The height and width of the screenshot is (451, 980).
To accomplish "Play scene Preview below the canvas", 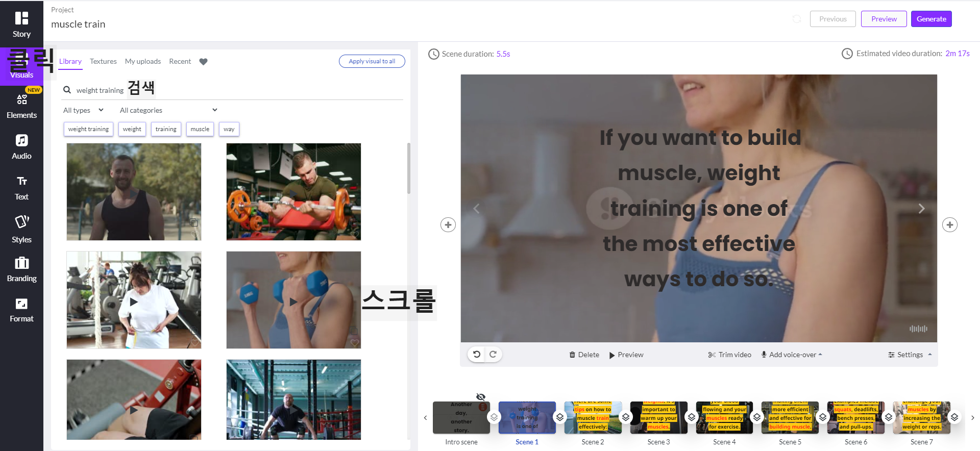I will [x=626, y=355].
